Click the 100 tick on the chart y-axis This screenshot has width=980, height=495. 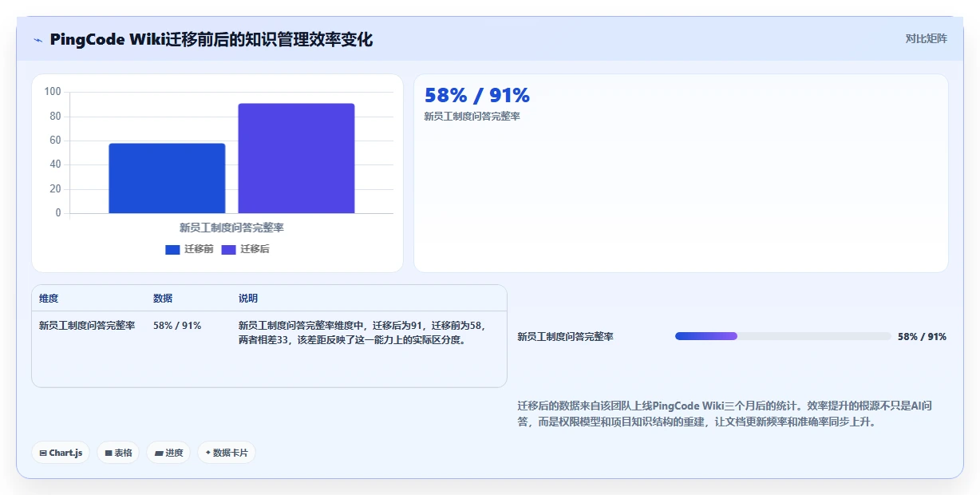click(53, 92)
